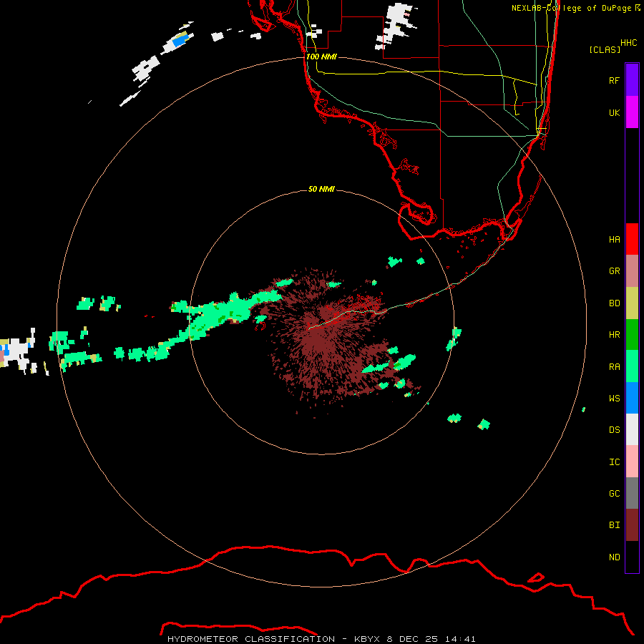Click the GR pink-brown legend swatch

[632, 271]
